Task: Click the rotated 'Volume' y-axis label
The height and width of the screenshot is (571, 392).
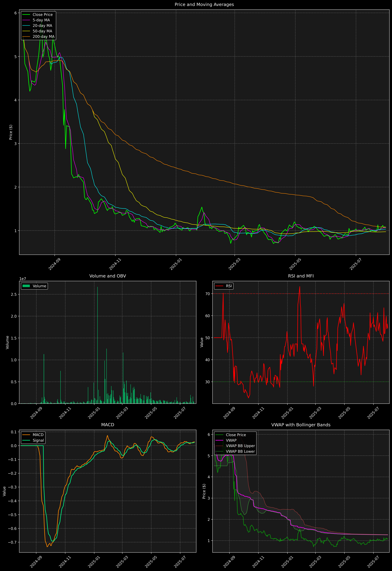Action: (7, 342)
